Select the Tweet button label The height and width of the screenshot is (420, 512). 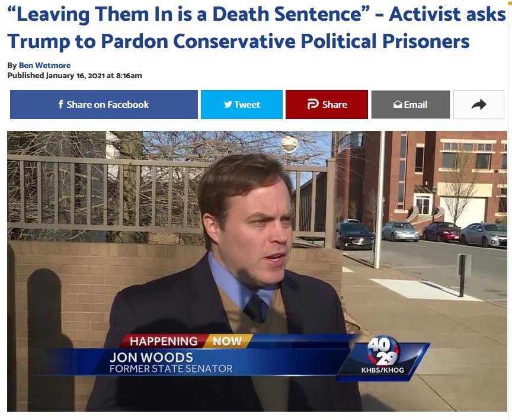247,104
